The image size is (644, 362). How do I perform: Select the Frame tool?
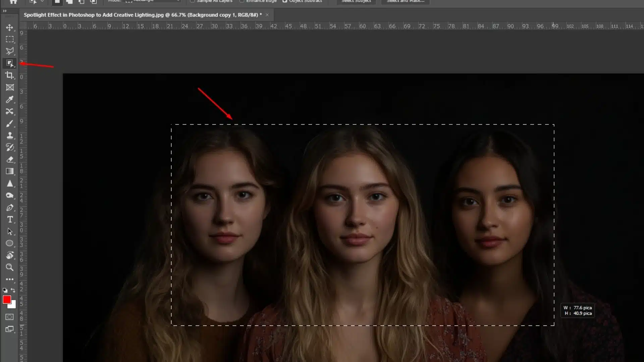pos(10,87)
